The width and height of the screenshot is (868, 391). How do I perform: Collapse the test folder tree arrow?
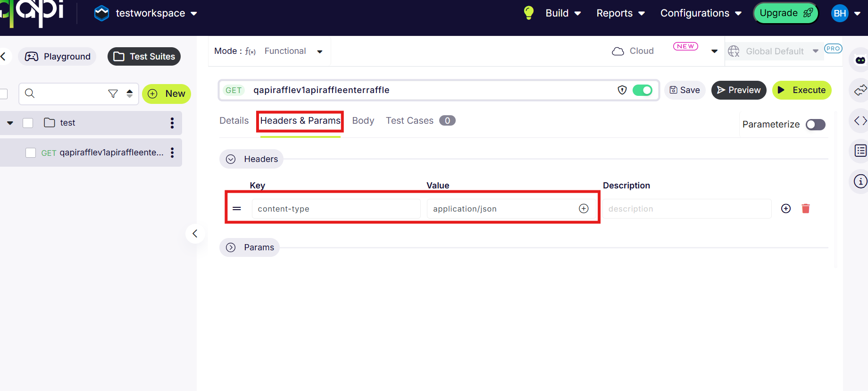tap(10, 123)
